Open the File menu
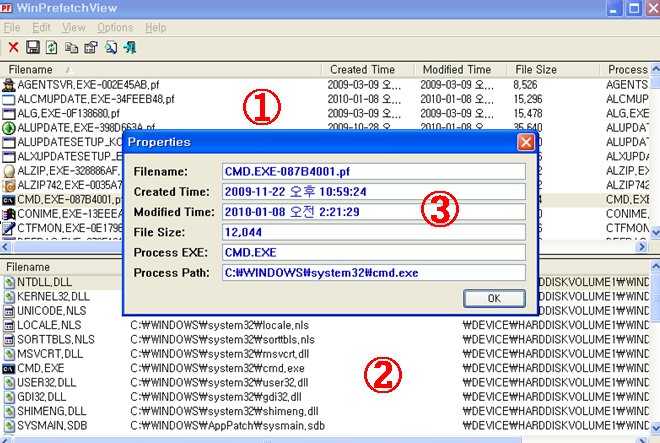 12,28
